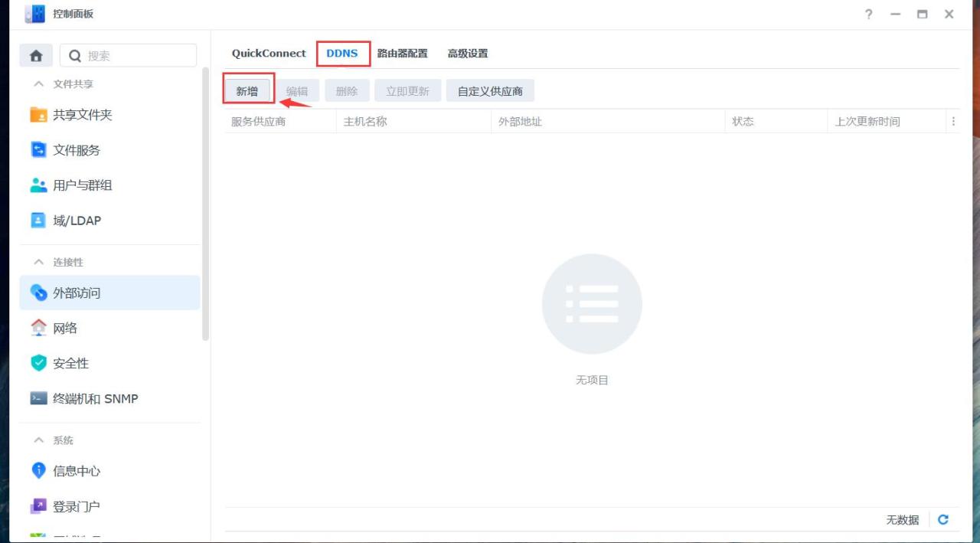The width and height of the screenshot is (980, 543).
Task: Click the help question mark icon
Action: click(869, 14)
